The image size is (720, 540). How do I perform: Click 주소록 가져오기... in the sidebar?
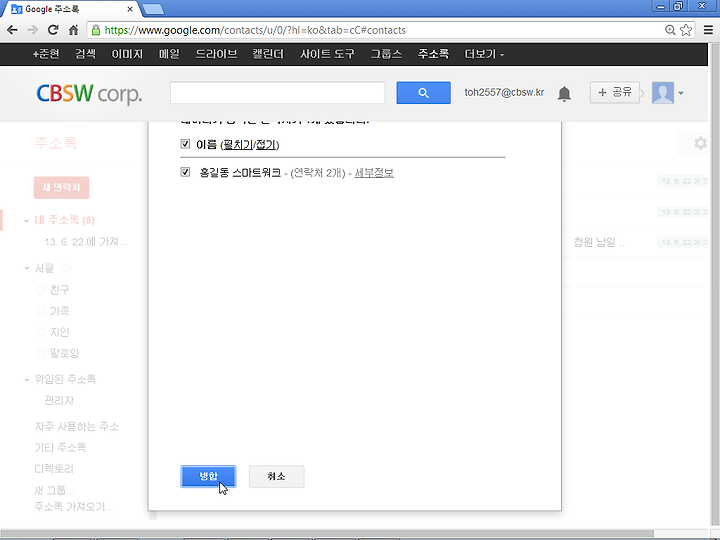73,507
